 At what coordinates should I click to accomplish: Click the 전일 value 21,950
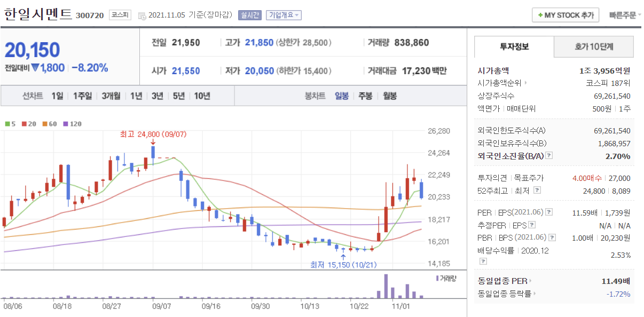186,43
